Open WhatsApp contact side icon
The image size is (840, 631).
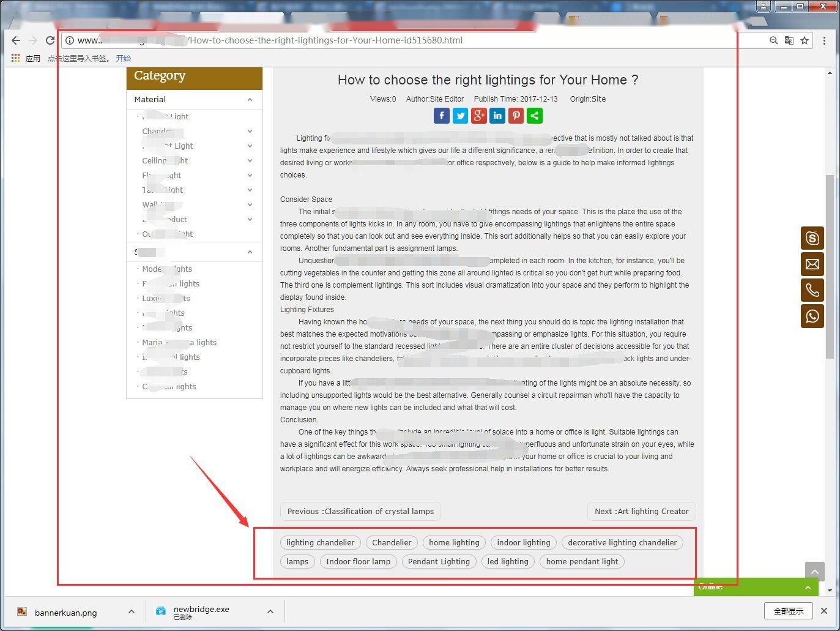point(812,316)
